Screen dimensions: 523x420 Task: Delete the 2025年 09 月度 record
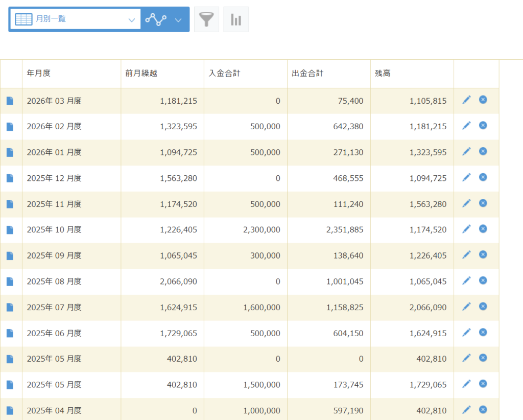point(483,254)
